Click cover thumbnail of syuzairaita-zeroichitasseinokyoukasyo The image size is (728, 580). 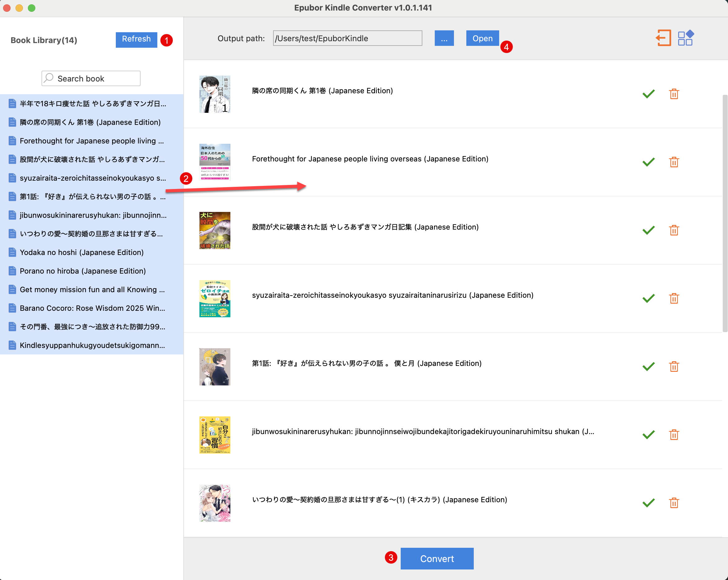coord(215,299)
